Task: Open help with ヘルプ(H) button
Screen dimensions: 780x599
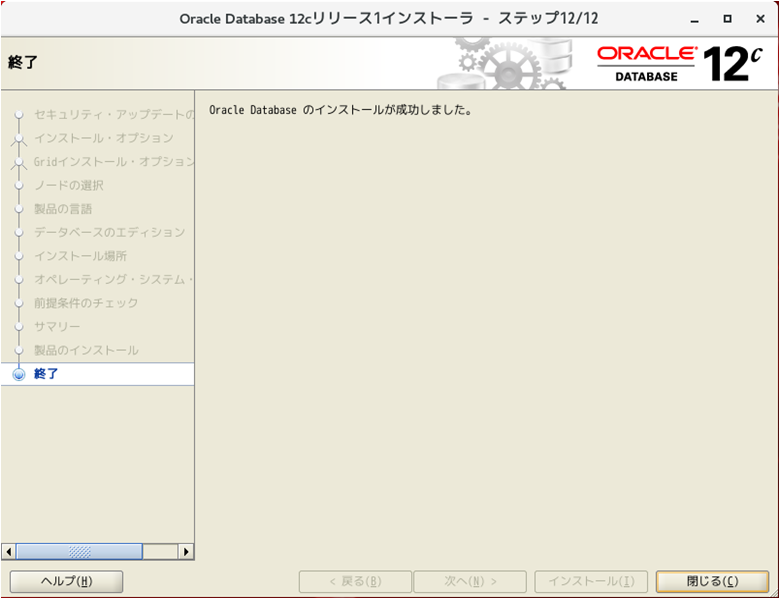Action: pos(66,581)
